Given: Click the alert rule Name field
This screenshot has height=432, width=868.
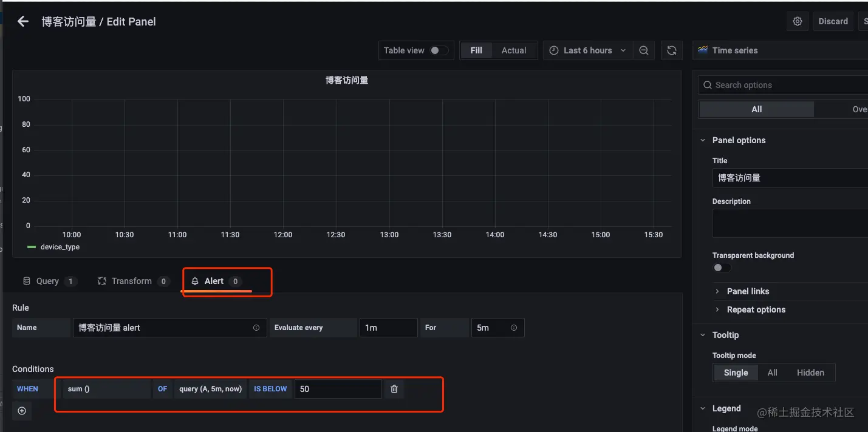Looking at the screenshot, I should pyautogui.click(x=169, y=328).
